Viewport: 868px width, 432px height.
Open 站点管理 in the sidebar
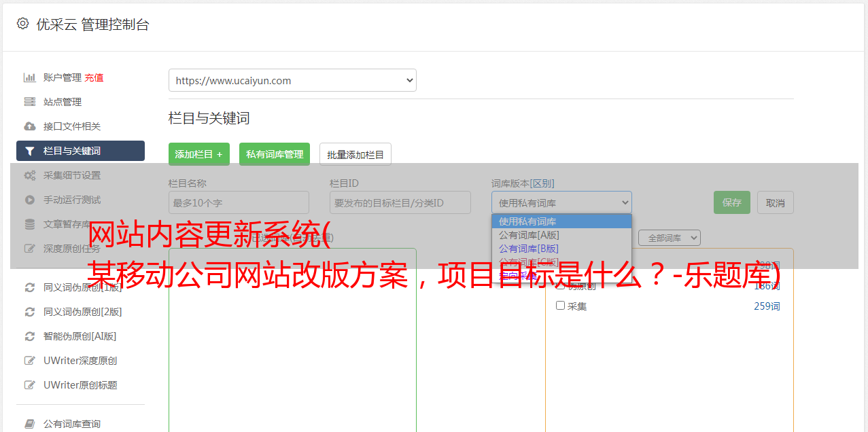[63, 102]
